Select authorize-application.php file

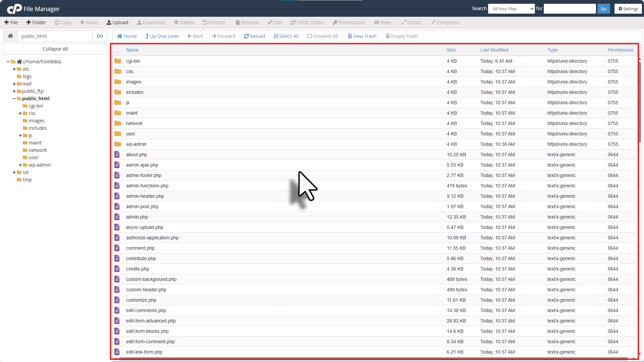pos(375,238)
